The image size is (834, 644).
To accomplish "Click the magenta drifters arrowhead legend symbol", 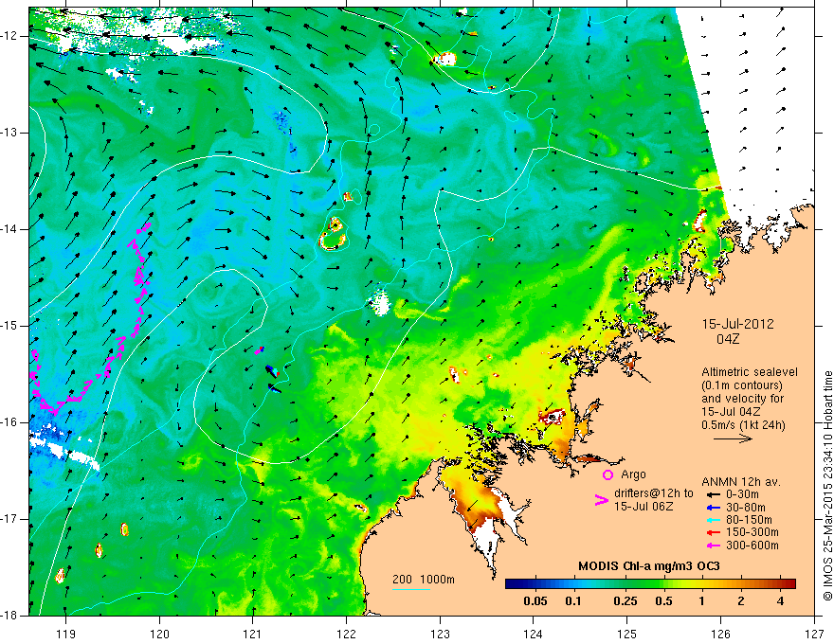I will pos(601,500).
